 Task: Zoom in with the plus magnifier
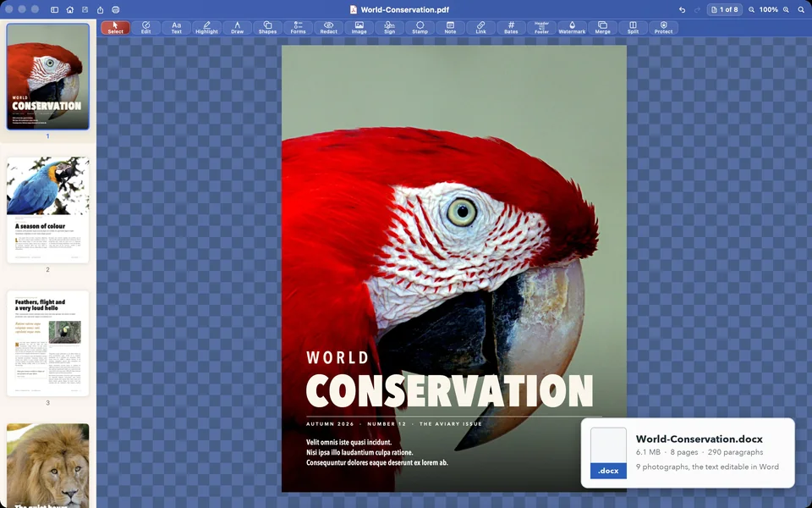786,9
